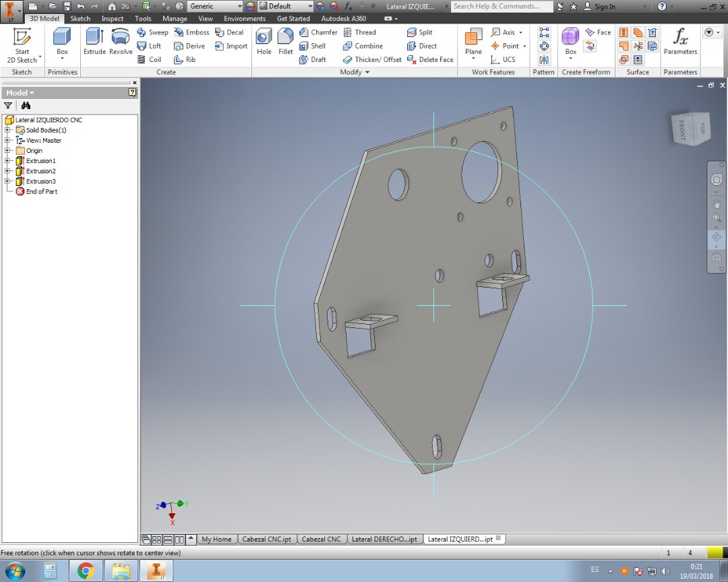Expand the Extrusion1 feature
Screen dimensions: 728x582
click(7, 160)
